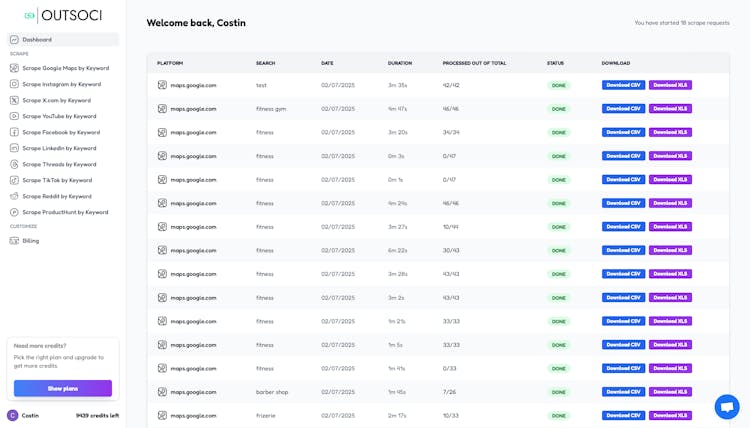Screen dimensions: 750x428
Task: Click the Facebook scrape sidebar icon
Action: tap(14, 132)
